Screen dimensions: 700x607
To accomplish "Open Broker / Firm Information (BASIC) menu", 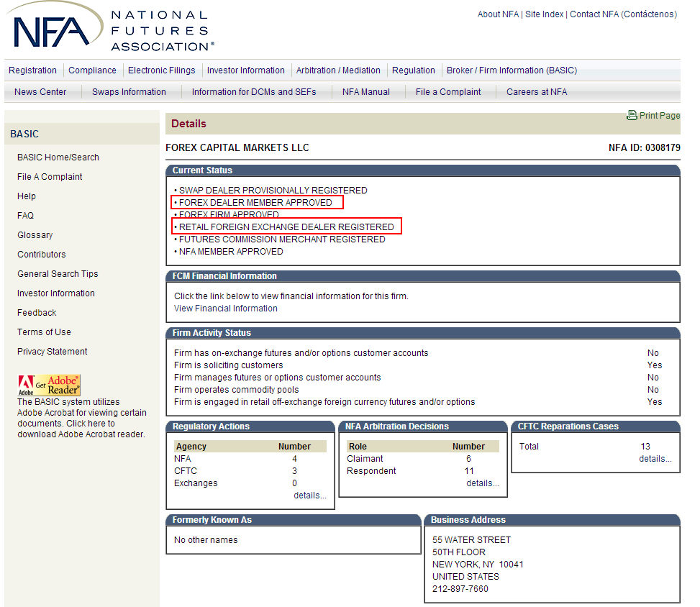I will [x=512, y=70].
